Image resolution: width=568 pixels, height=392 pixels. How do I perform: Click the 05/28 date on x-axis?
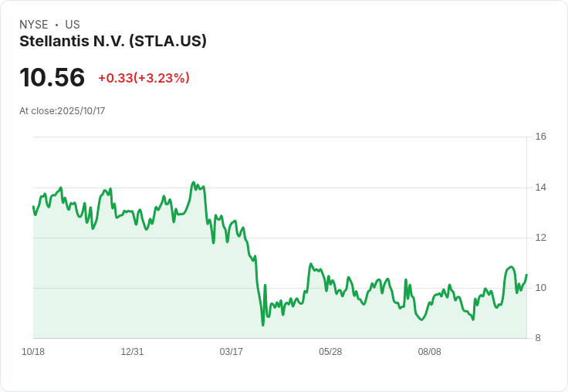pos(330,352)
